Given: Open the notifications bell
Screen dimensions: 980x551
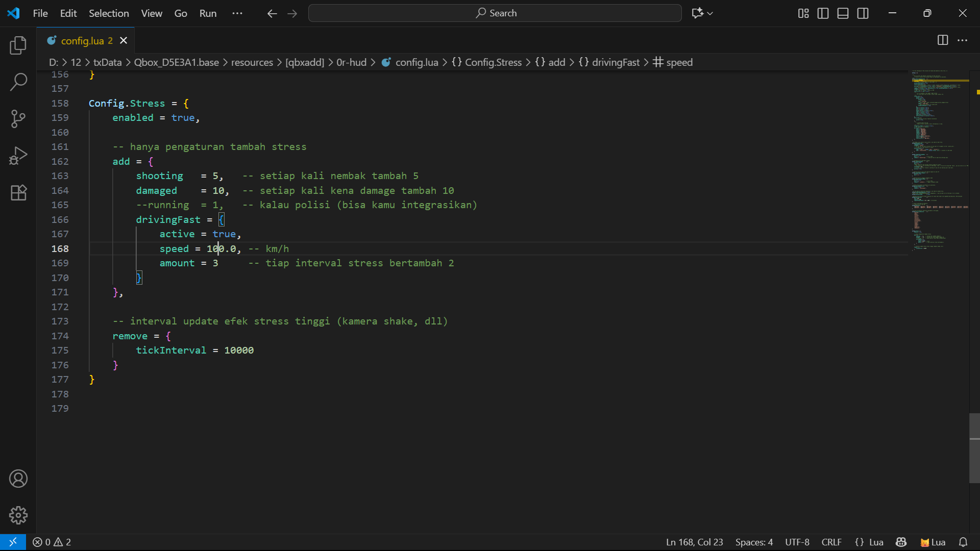Looking at the screenshot, I should [x=963, y=542].
